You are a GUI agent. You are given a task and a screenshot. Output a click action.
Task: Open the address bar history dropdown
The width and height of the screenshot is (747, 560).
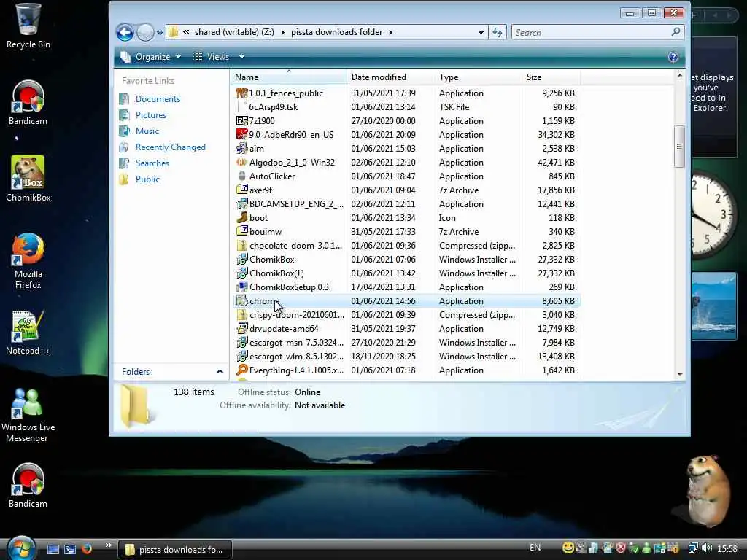481,32
